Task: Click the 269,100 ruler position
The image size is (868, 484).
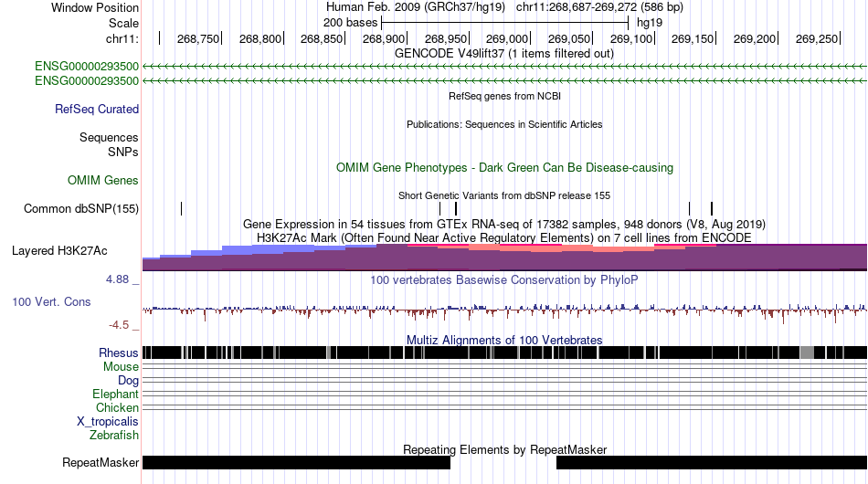Action: (x=631, y=38)
